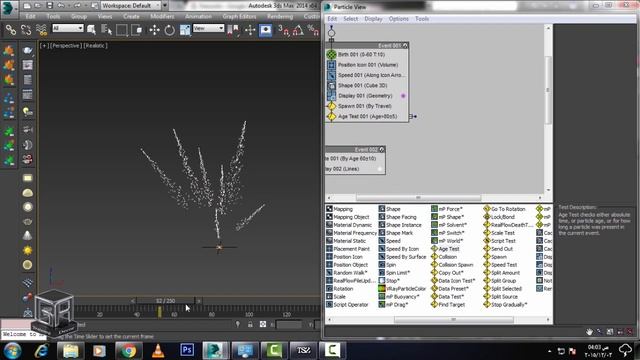Select Shape 001 (Cube 3D) operator
This screenshot has width=640, height=360.
[362, 85]
